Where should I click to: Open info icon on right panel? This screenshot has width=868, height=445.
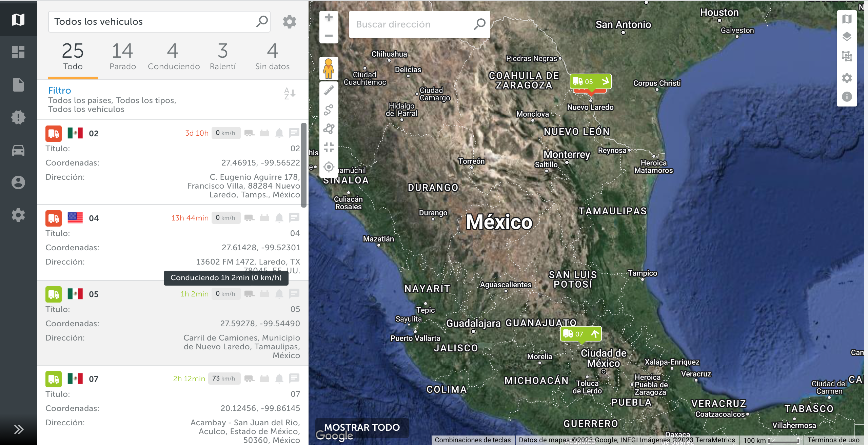(x=847, y=97)
